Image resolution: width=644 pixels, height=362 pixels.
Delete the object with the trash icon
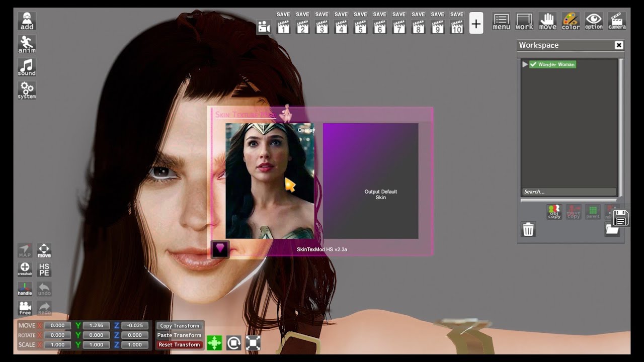(x=528, y=230)
